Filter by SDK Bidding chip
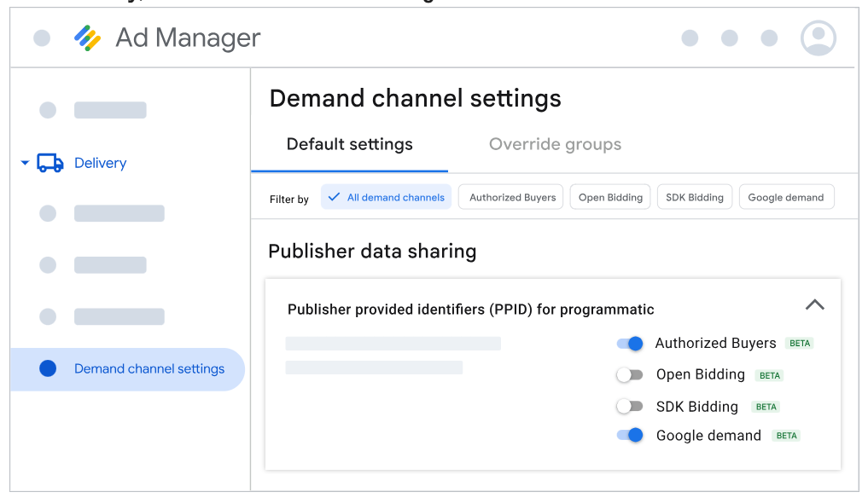Image resolution: width=868 pixels, height=498 pixels. point(695,197)
